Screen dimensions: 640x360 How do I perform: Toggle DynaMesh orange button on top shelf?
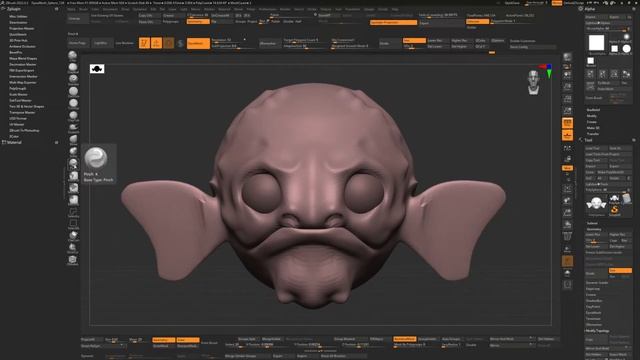click(x=198, y=43)
